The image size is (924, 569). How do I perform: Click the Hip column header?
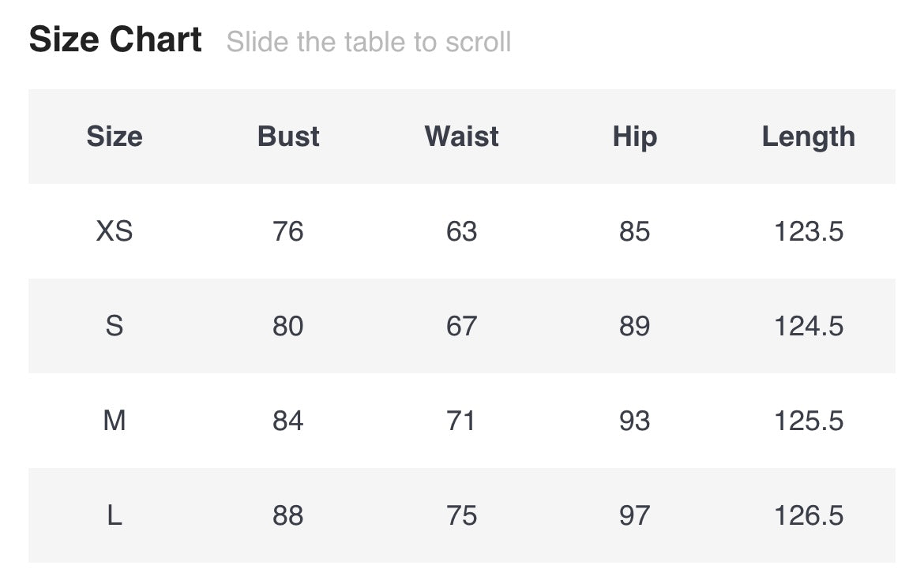(635, 137)
